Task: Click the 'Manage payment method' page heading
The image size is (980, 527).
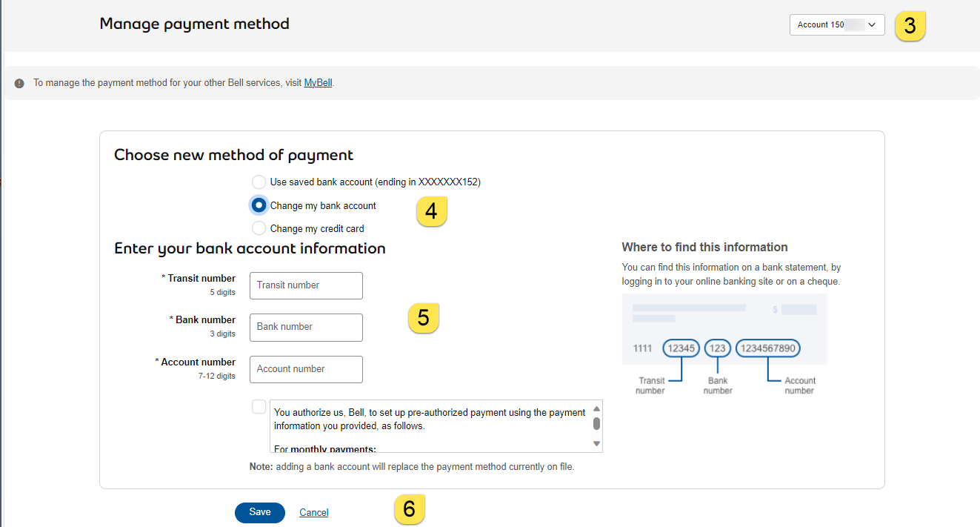Action: [194, 24]
